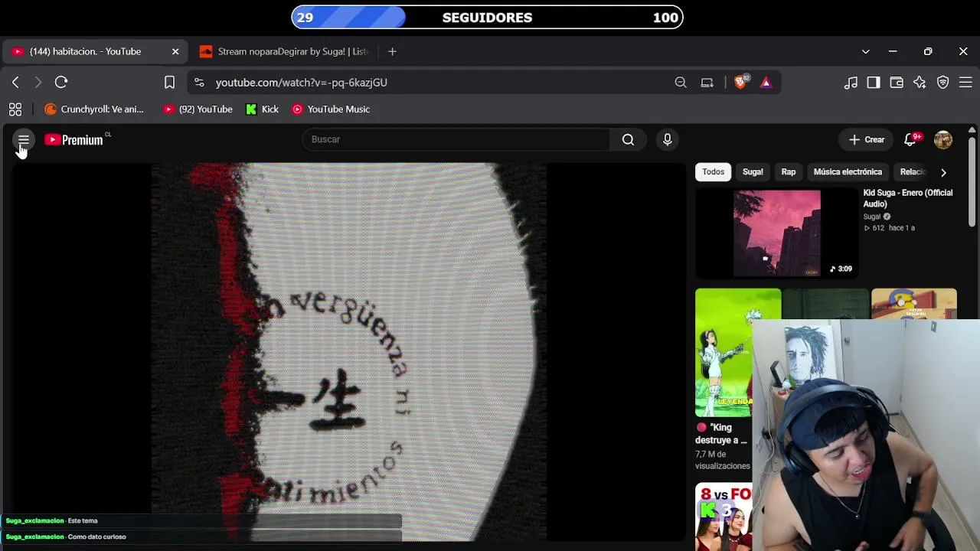Select the Suga! filter chip
The image size is (980, 551).
click(x=753, y=171)
